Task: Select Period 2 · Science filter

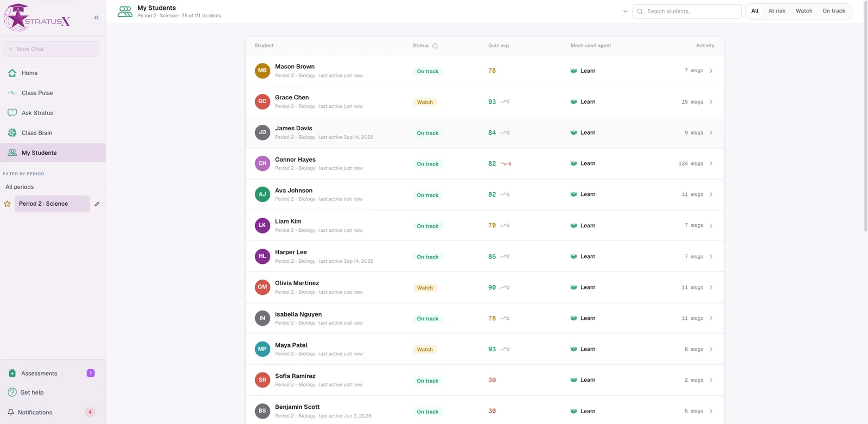Action: pyautogui.click(x=52, y=204)
